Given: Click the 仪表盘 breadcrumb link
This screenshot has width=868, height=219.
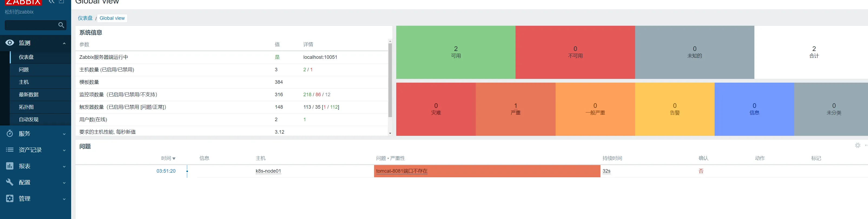Looking at the screenshot, I should click(85, 18).
